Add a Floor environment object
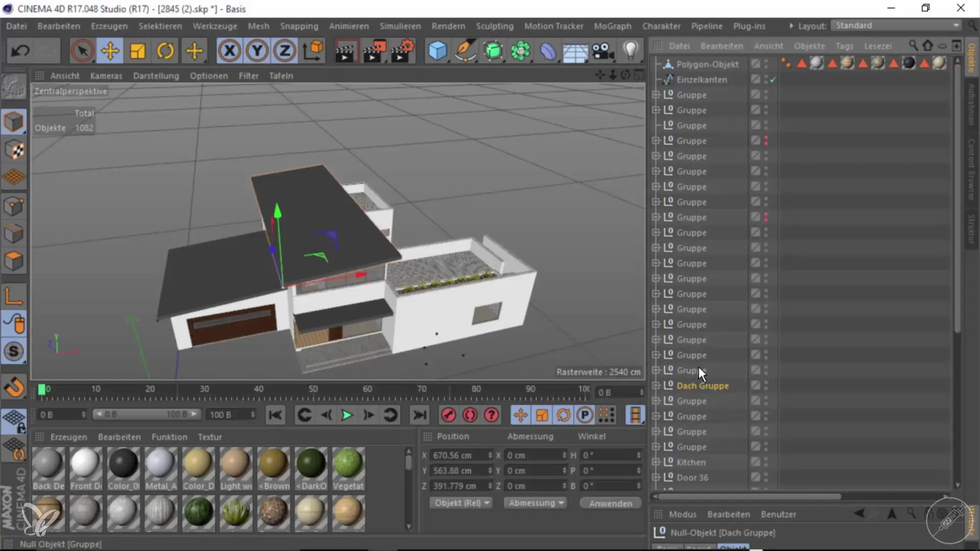The image size is (980, 551). [x=575, y=51]
